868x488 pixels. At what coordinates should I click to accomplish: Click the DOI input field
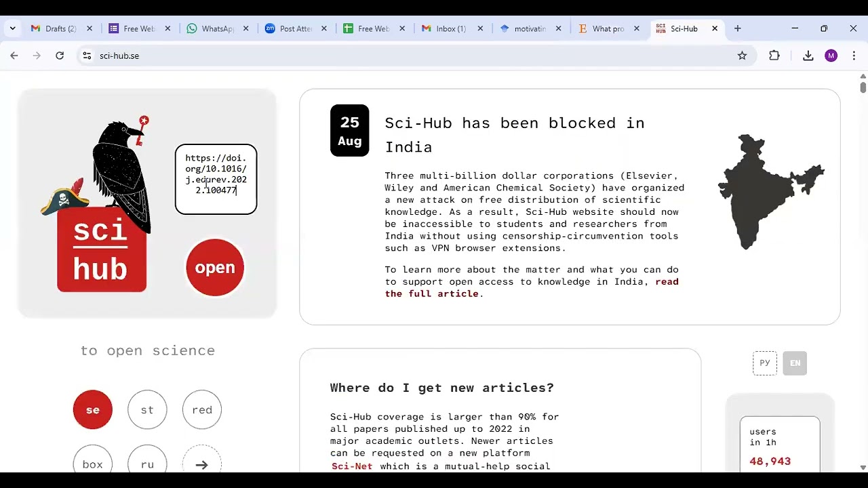pyautogui.click(x=216, y=179)
